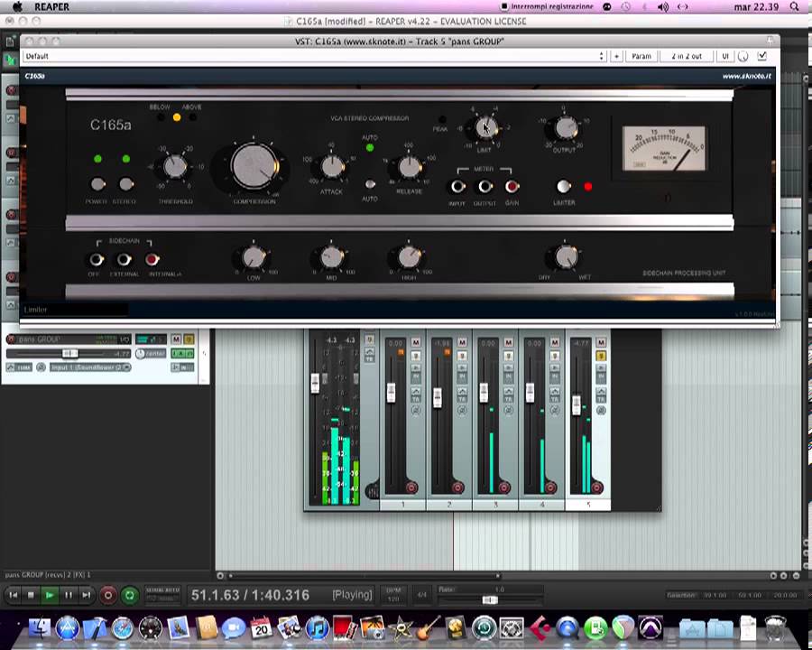Pause playback

tap(68, 595)
